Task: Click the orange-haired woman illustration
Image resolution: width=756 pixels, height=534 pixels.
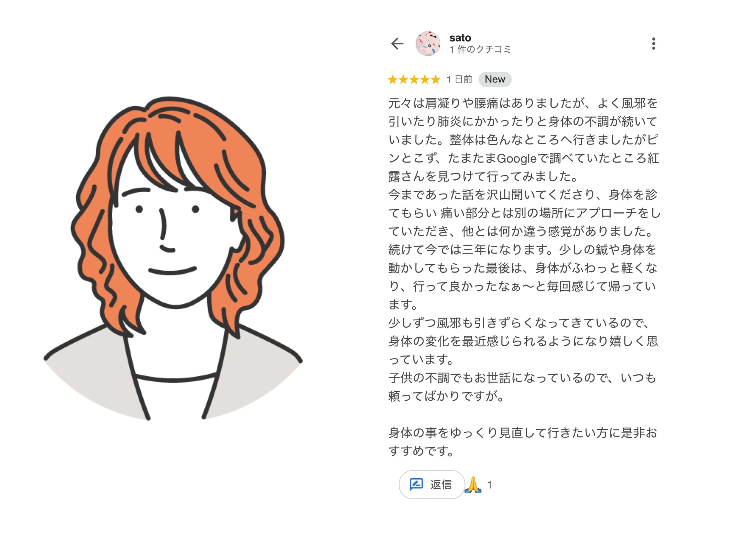Action: tap(173, 258)
